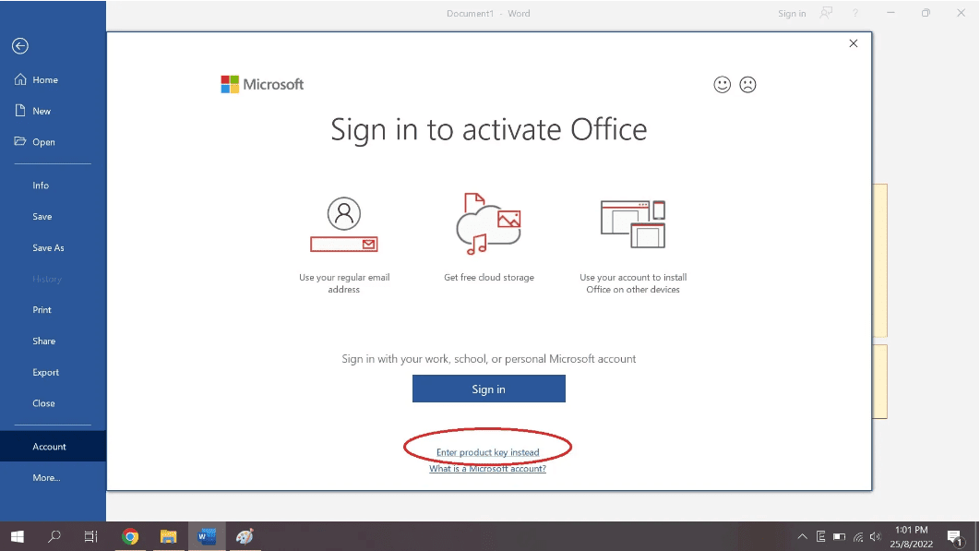Open the Home backstage tab
Viewport: 980px width, 551px height.
coord(45,80)
